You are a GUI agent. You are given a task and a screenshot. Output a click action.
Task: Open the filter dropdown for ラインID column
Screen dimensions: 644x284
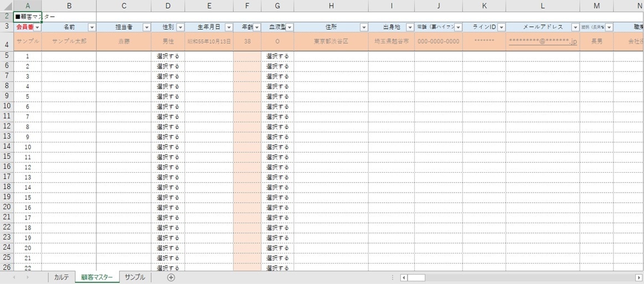501,27
